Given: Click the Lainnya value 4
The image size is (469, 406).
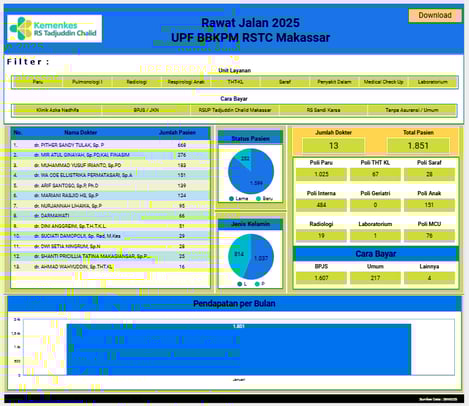Looking at the screenshot, I should pyautogui.click(x=429, y=278).
